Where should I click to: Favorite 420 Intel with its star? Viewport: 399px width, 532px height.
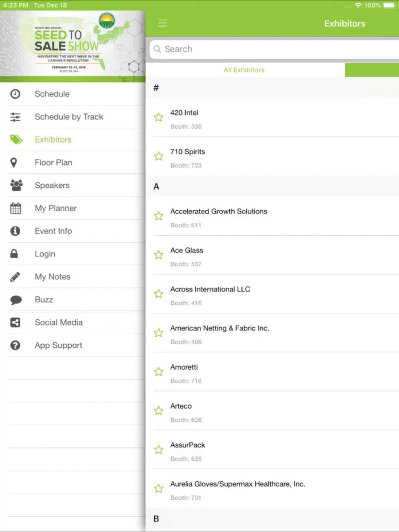pyautogui.click(x=159, y=118)
